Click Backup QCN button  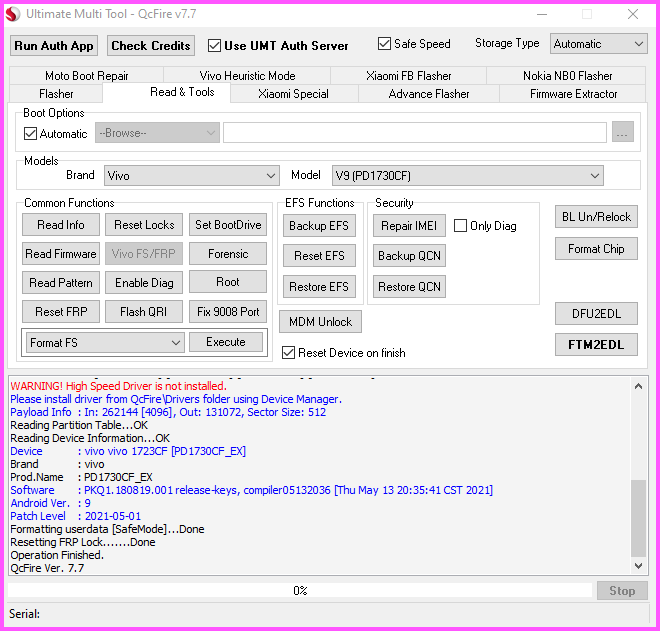pyautogui.click(x=409, y=256)
